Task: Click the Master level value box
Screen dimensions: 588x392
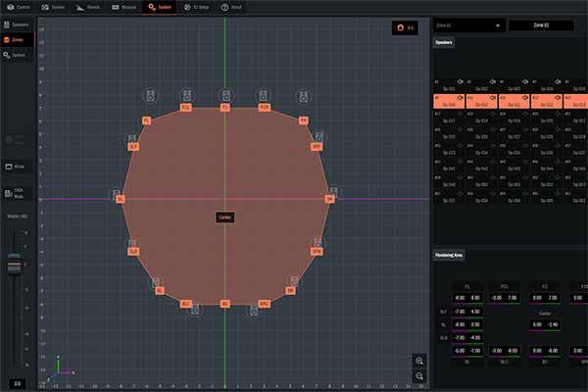Action: (x=17, y=383)
